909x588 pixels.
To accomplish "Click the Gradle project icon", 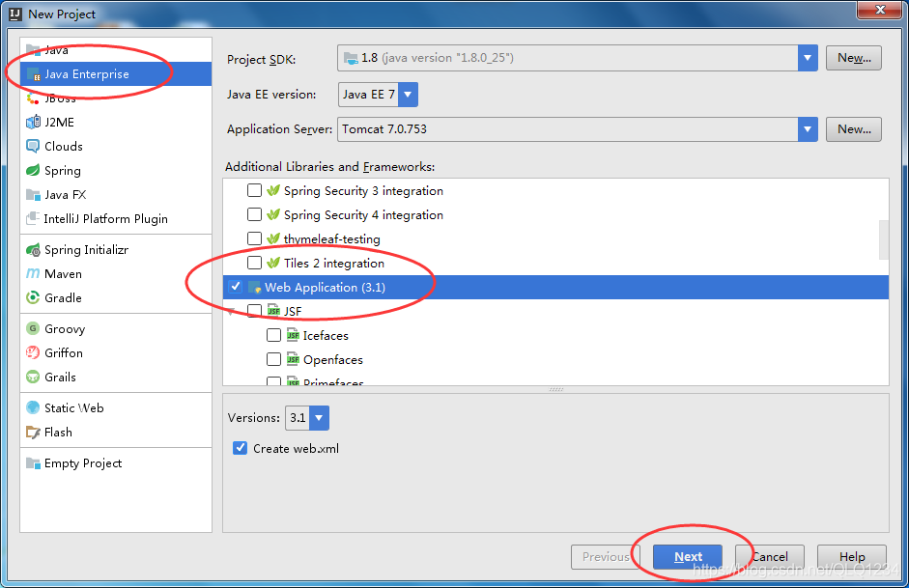I will pyautogui.click(x=33, y=297).
